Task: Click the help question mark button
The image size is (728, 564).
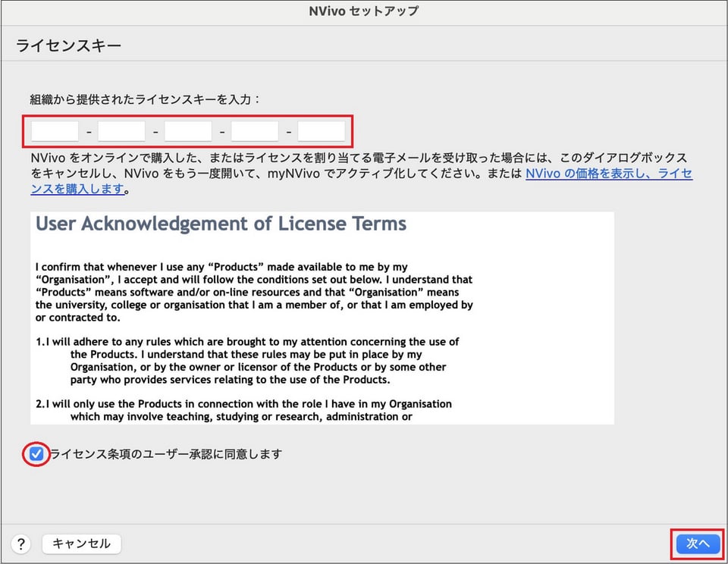Action: pos(21,544)
